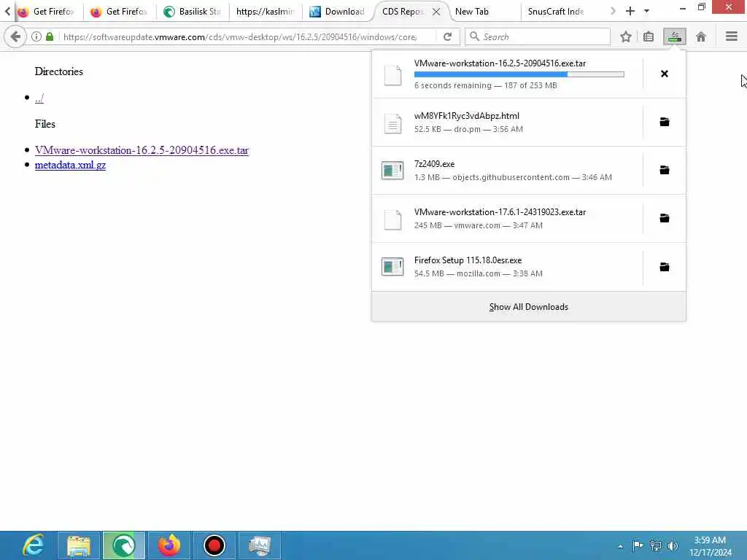Viewport: 747px width, 560px height.
Task: Select the wM8YFk1Ryc3vdAbpz.html entry name
Action: tap(466, 116)
